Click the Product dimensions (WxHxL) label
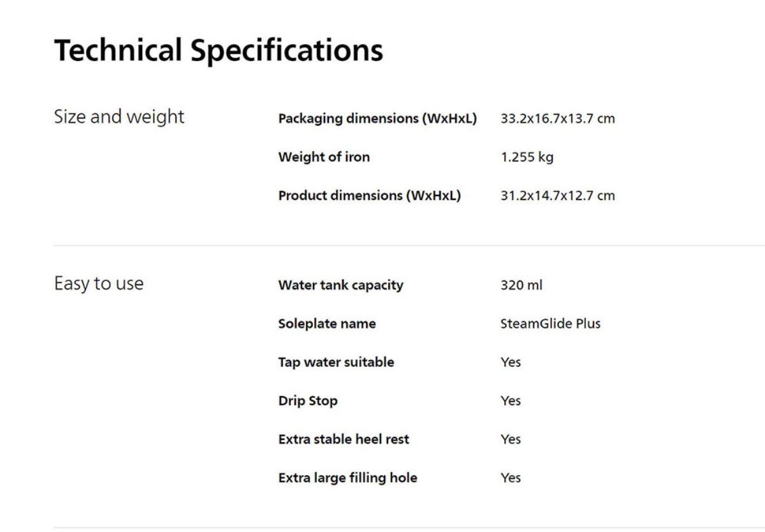 click(x=370, y=196)
